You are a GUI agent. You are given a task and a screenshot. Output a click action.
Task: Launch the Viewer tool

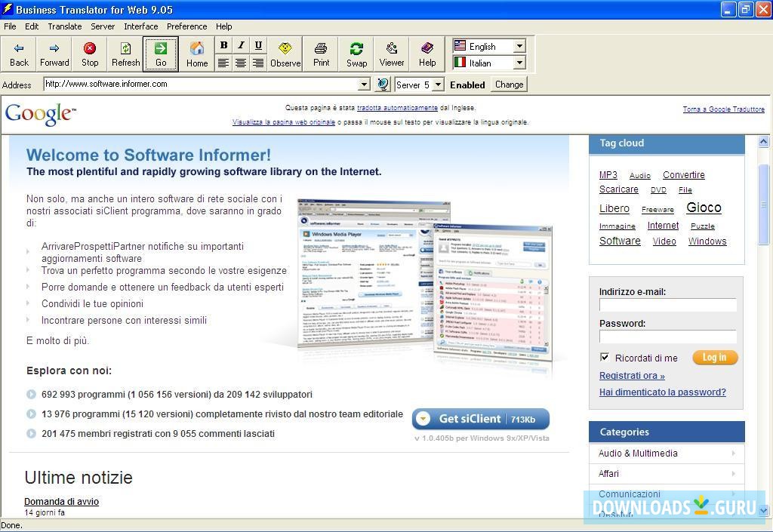[x=391, y=53]
